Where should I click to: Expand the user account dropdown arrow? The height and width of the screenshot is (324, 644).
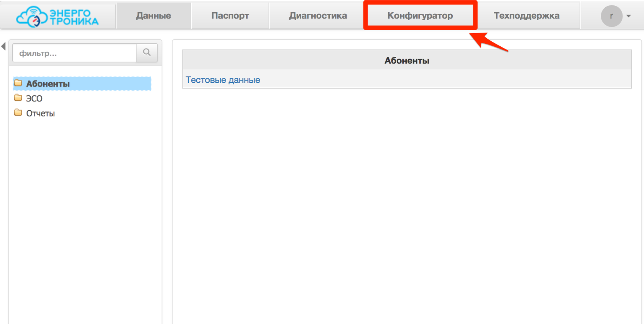tap(629, 16)
